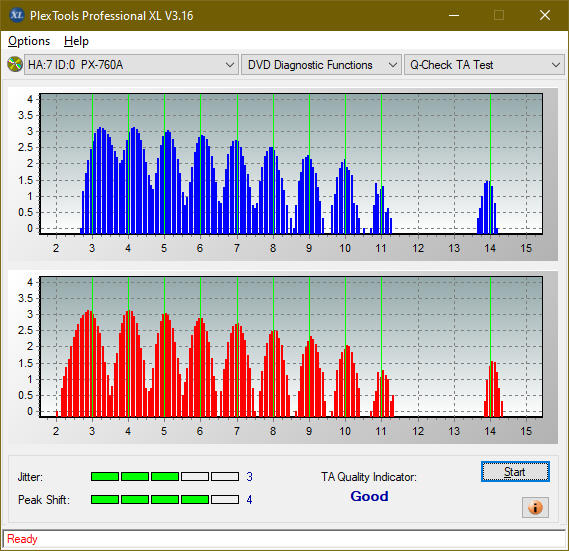Expand the Q-Check TA Test dropdown
Viewport: 569px width, 551px height.
pyautogui.click(x=484, y=65)
